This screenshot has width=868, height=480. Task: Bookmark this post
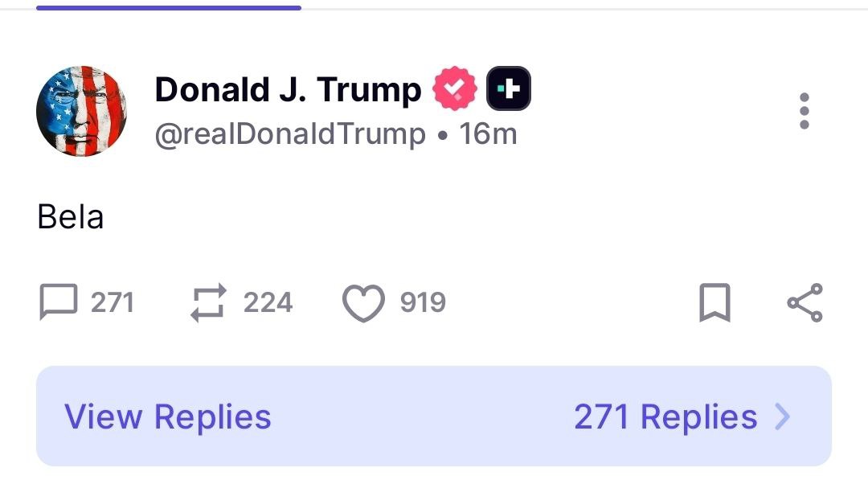[714, 302]
